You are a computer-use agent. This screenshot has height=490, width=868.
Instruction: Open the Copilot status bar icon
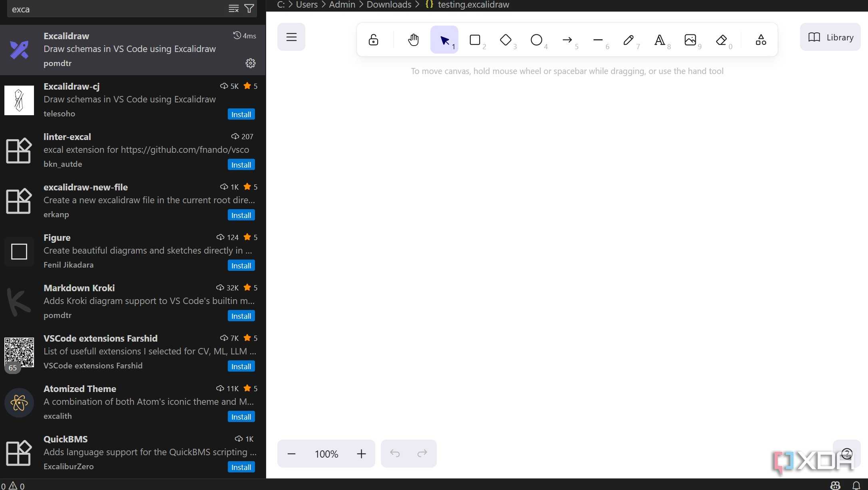[835, 485]
